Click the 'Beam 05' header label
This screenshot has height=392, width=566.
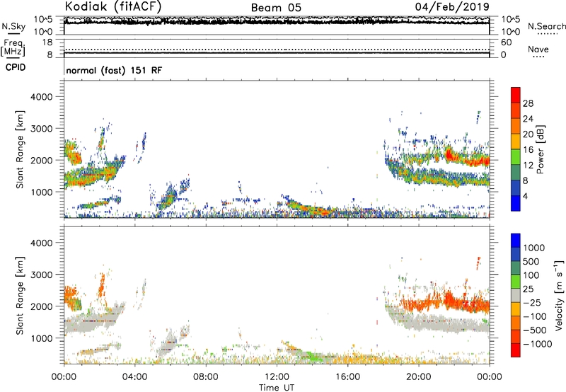pyautogui.click(x=276, y=8)
